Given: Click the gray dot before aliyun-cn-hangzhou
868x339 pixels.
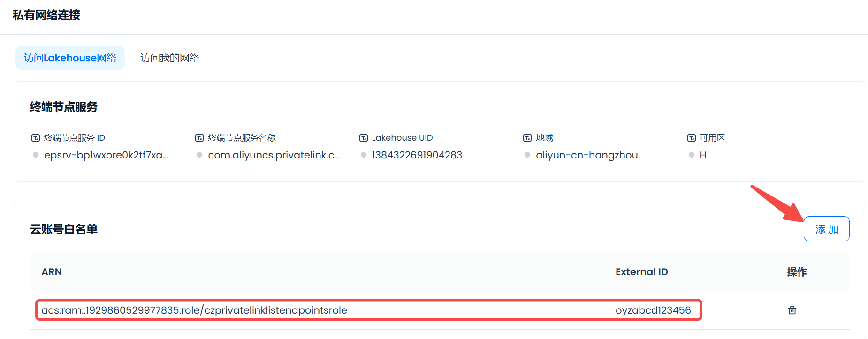Looking at the screenshot, I should [x=527, y=155].
